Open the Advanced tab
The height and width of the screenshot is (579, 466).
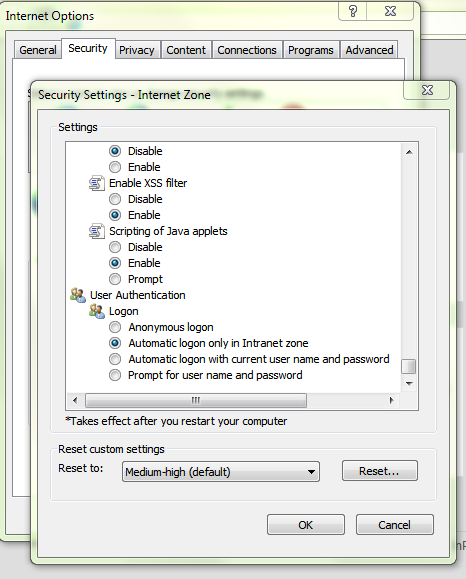point(369,50)
